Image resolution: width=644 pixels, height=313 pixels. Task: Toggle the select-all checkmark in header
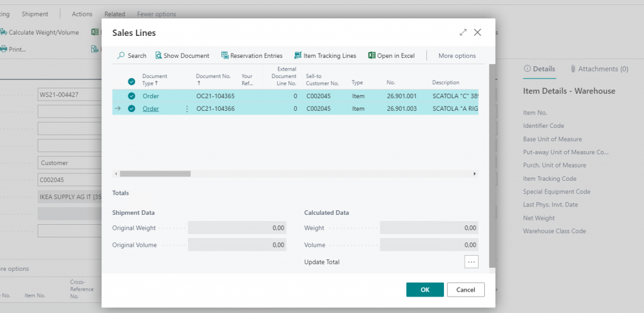pos(131,82)
